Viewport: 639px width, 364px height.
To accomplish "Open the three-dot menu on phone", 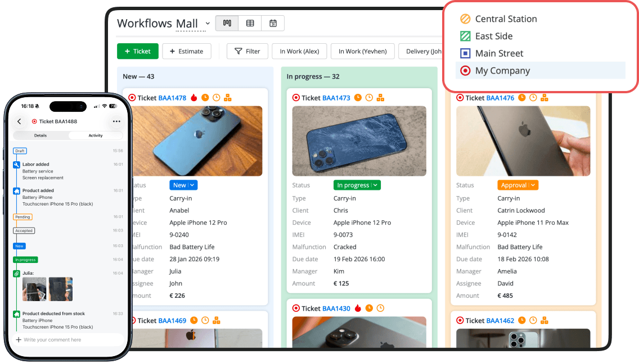I will (x=116, y=121).
